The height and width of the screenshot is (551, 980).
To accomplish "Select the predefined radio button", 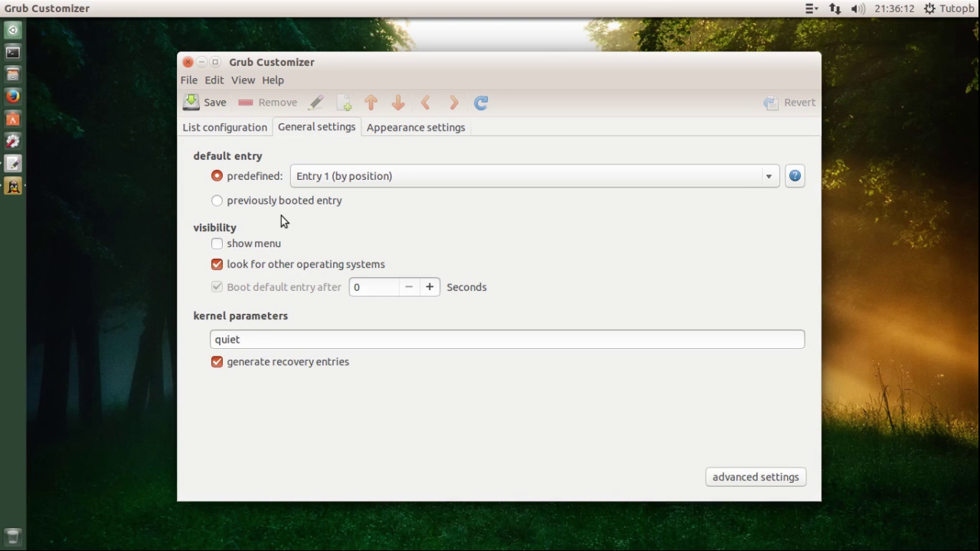I will 217,176.
